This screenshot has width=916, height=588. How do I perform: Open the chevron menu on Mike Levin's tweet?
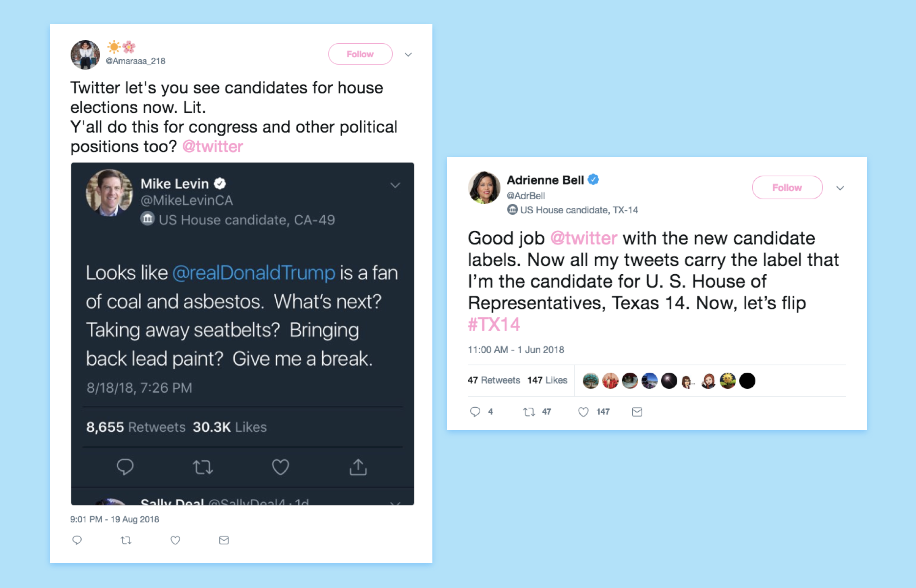pyautogui.click(x=395, y=186)
